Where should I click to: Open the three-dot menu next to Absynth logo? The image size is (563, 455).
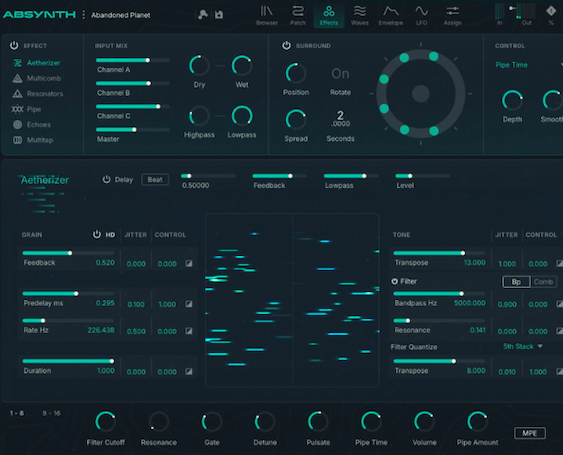coord(83,15)
